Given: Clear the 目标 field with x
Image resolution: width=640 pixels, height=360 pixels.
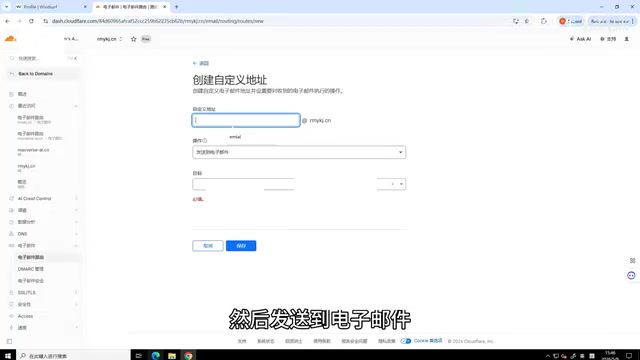Looking at the screenshot, I should [x=393, y=184].
